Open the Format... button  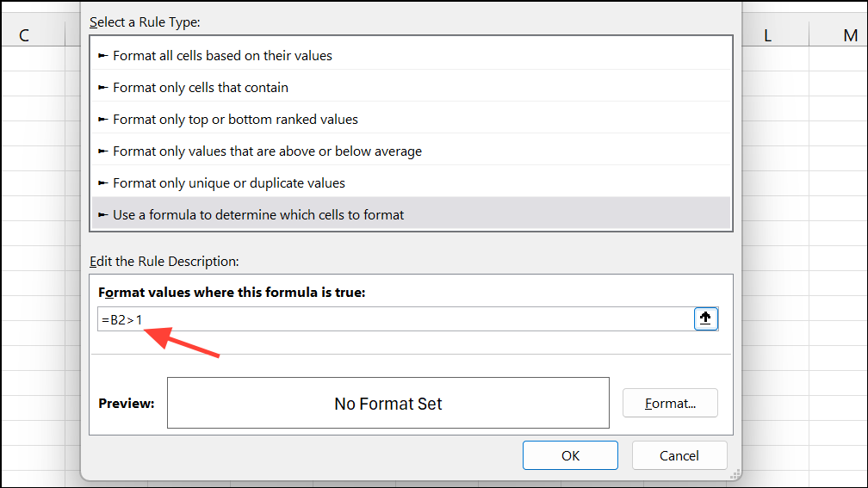[x=670, y=403]
